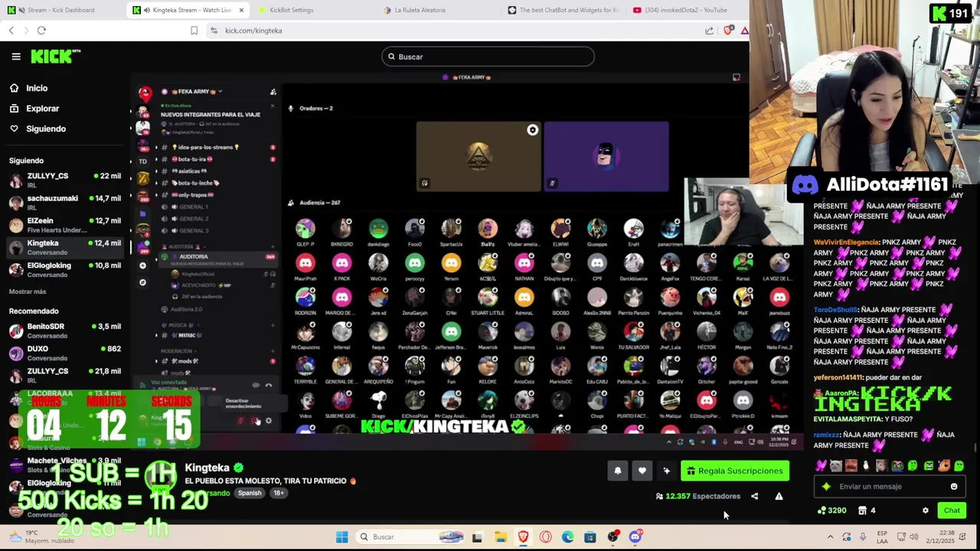Open the browser share page icon

(709, 31)
